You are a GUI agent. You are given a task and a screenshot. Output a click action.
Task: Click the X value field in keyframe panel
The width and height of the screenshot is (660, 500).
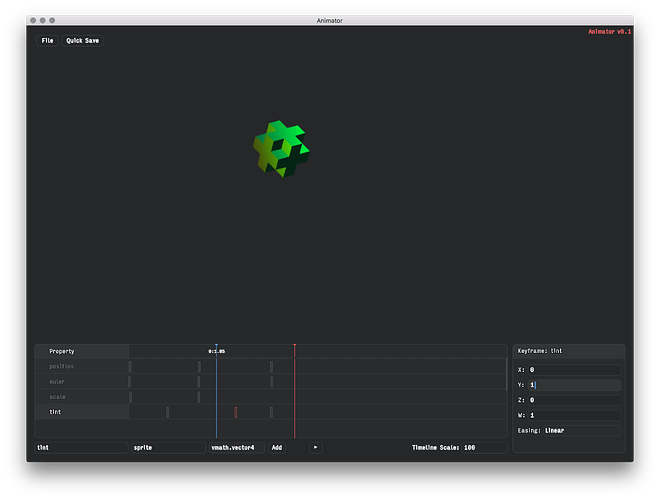574,370
